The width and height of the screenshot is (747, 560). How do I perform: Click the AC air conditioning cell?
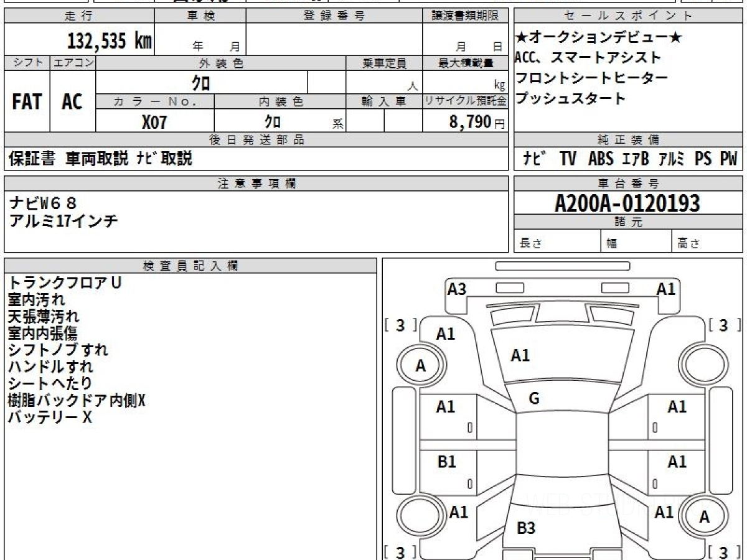click(x=70, y=103)
